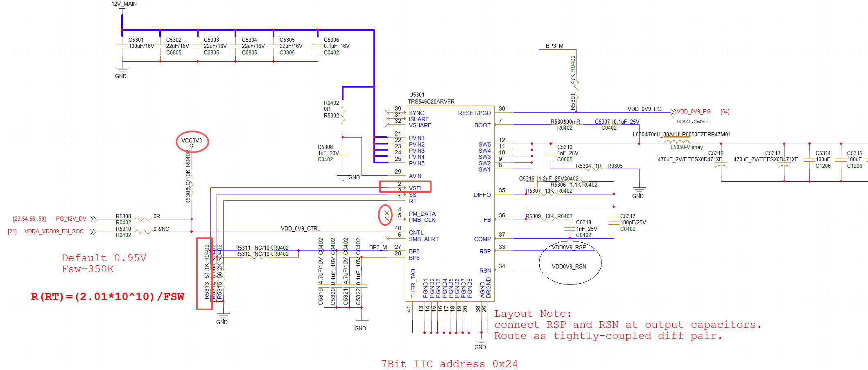Click the TPS546C20ARVFR part name text
This screenshot has width=868, height=370.
click(x=431, y=102)
